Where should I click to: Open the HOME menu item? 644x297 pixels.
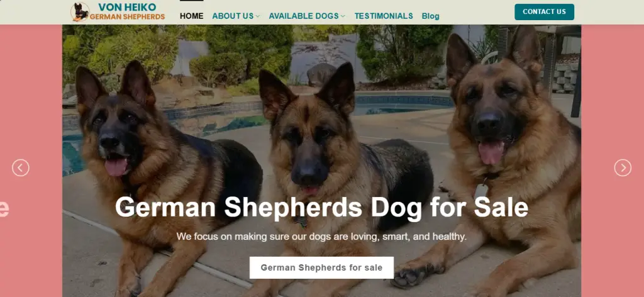coord(191,16)
